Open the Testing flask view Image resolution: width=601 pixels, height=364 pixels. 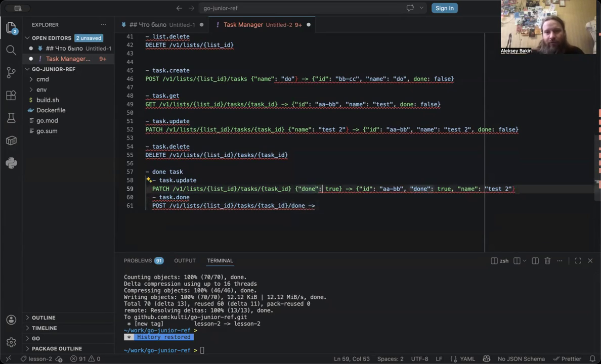(11, 118)
